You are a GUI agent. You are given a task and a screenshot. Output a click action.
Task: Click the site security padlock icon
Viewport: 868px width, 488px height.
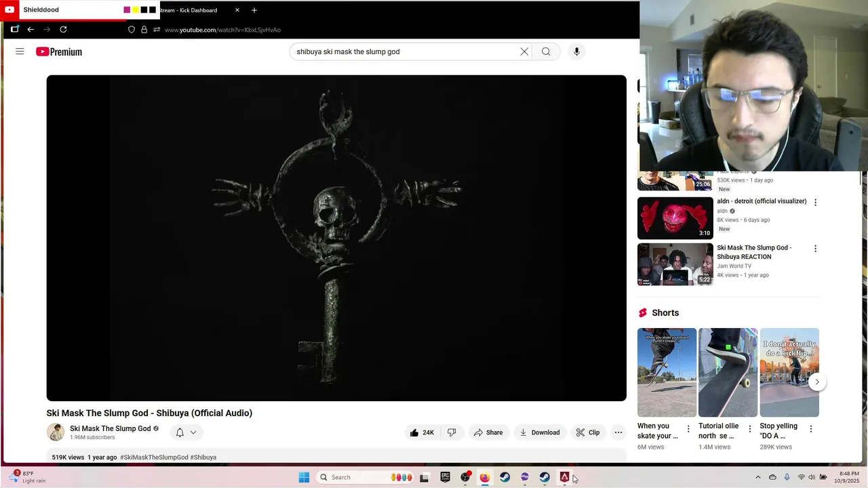pos(144,29)
